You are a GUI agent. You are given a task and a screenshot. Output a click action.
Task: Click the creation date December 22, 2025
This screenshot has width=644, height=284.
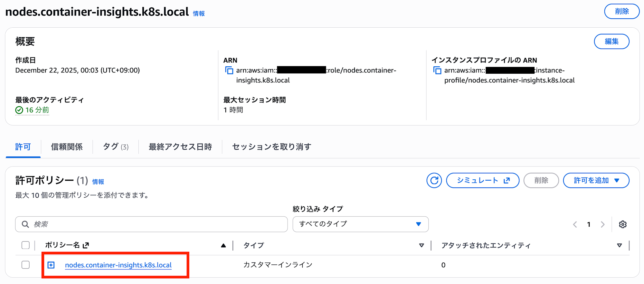pos(78,70)
